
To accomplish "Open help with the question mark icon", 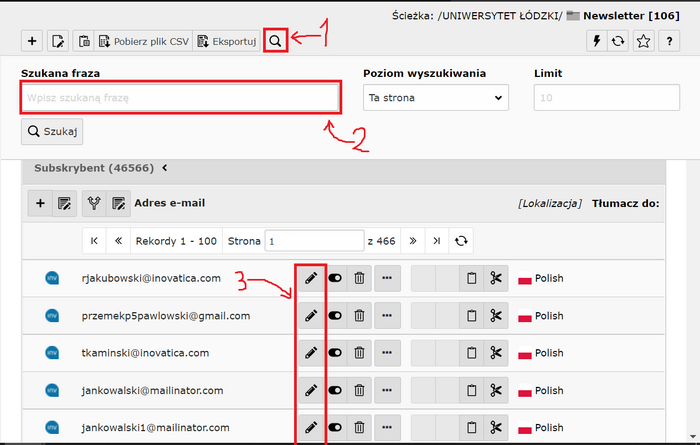I will 669,41.
